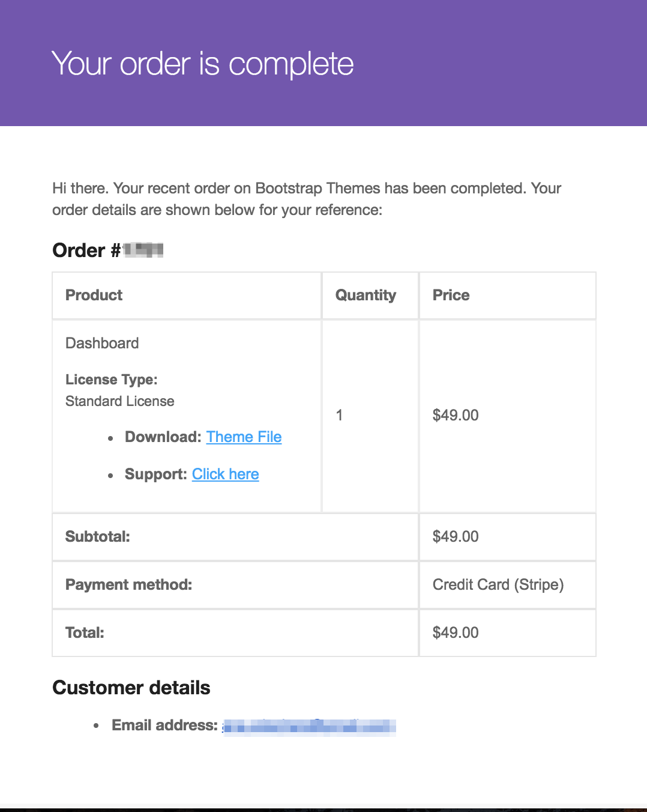The image size is (647, 812).
Task: Click the Support 'Click here' link
Action: (225, 474)
